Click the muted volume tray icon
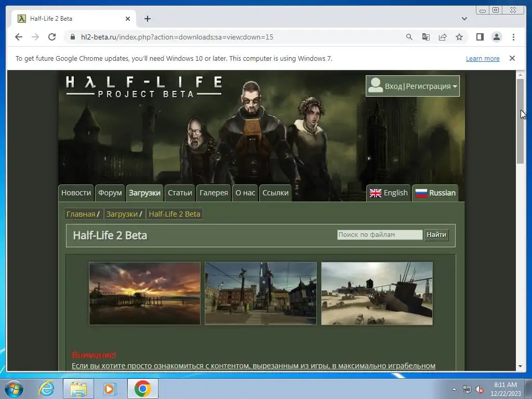The height and width of the screenshot is (399, 532). click(x=480, y=390)
